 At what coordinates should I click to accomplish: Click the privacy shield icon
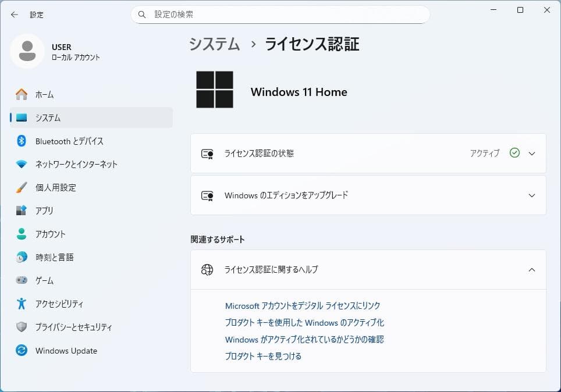(x=22, y=327)
